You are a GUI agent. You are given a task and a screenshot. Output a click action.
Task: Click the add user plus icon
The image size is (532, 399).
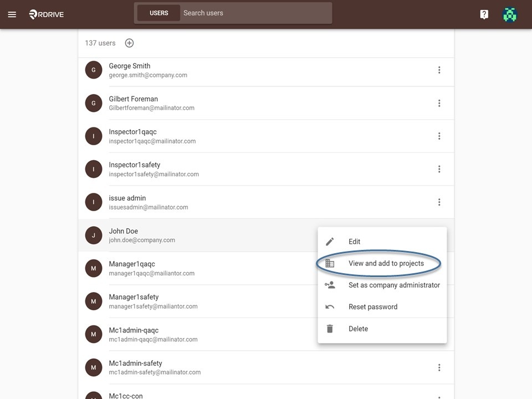(129, 43)
